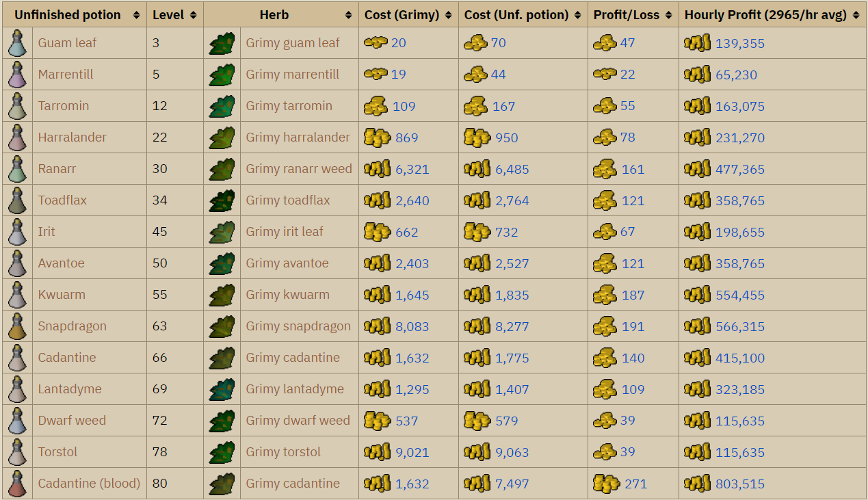Viewport: 868px width, 500px height.
Task: Click the coin stack beside Snapdragon's 8,083 cost
Action: click(x=376, y=326)
